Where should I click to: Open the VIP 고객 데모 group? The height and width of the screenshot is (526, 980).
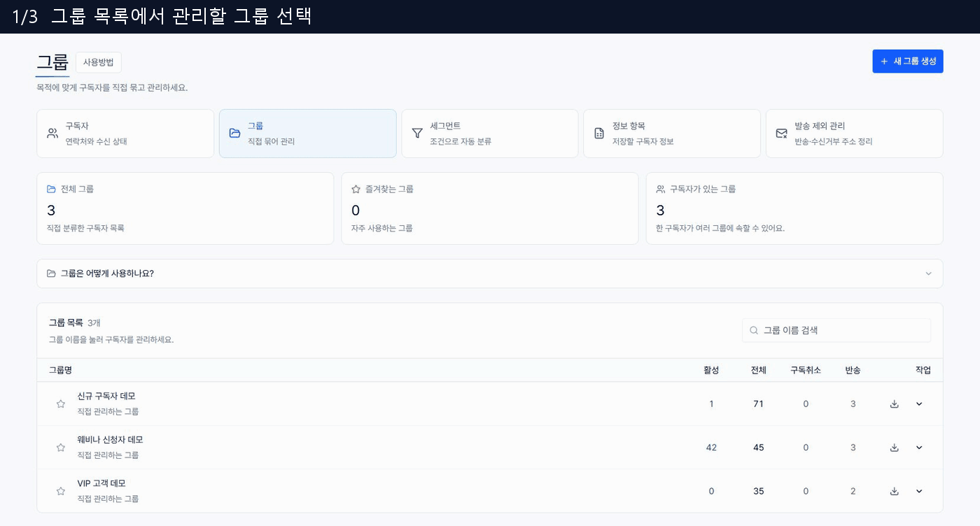101,483
